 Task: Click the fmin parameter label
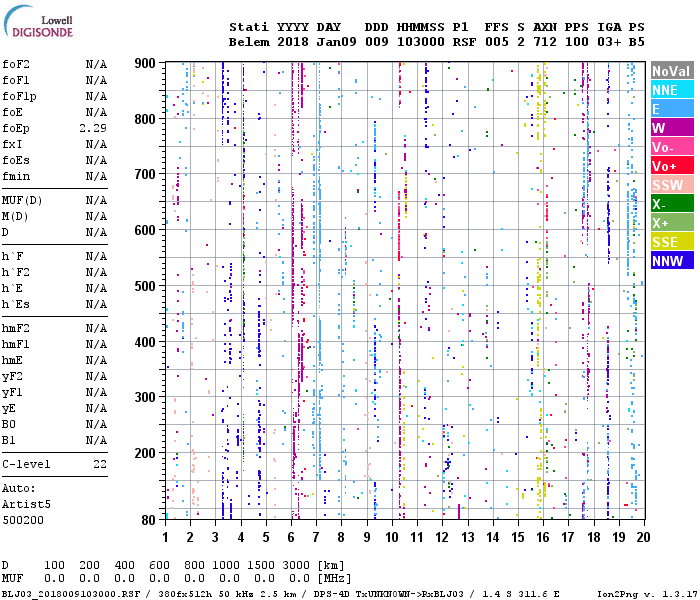point(16,176)
